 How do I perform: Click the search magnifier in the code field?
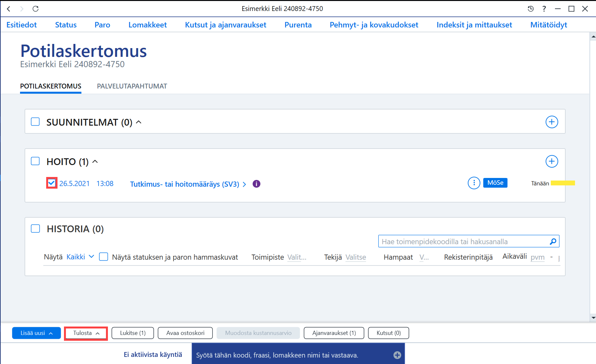[553, 241]
